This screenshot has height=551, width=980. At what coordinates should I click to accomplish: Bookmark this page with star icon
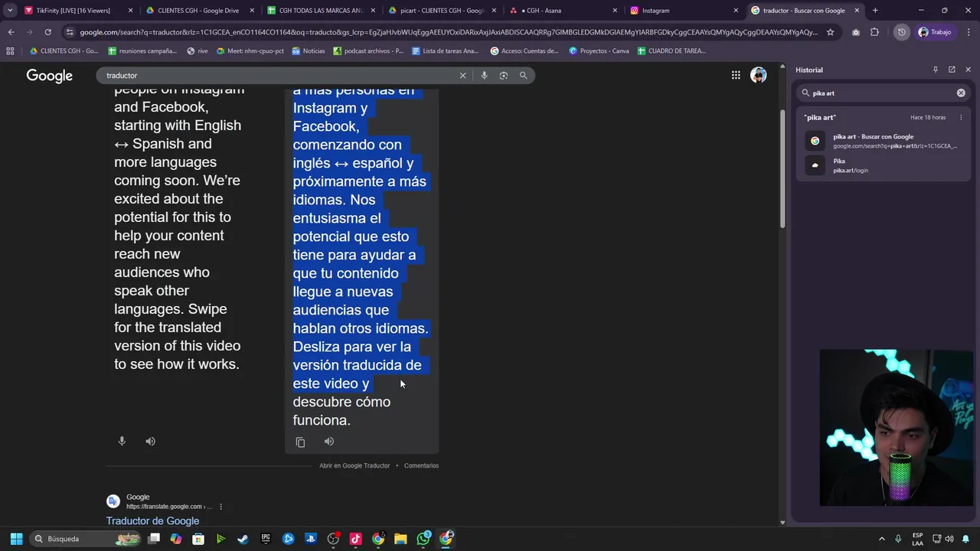[x=830, y=32]
